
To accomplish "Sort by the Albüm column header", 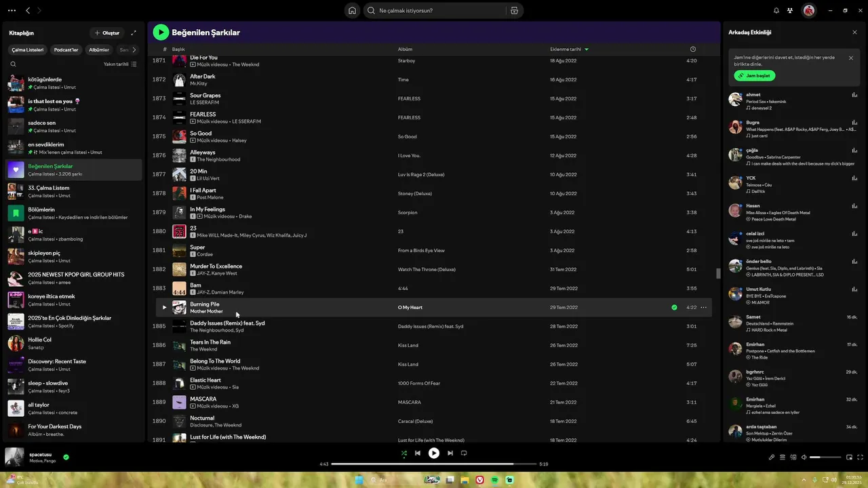I will click(x=405, y=49).
